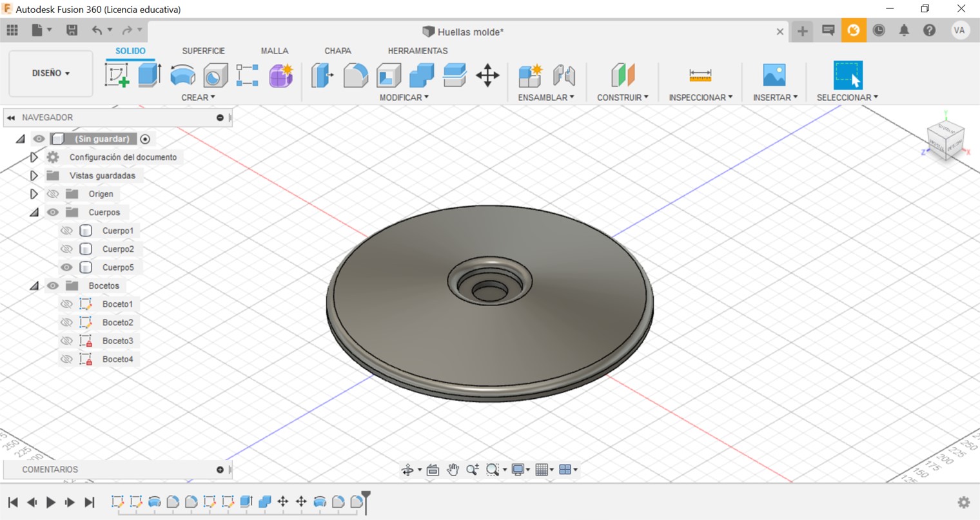Collapse the Cuerpos folder
Screen dimensions: 980x520
click(34, 212)
